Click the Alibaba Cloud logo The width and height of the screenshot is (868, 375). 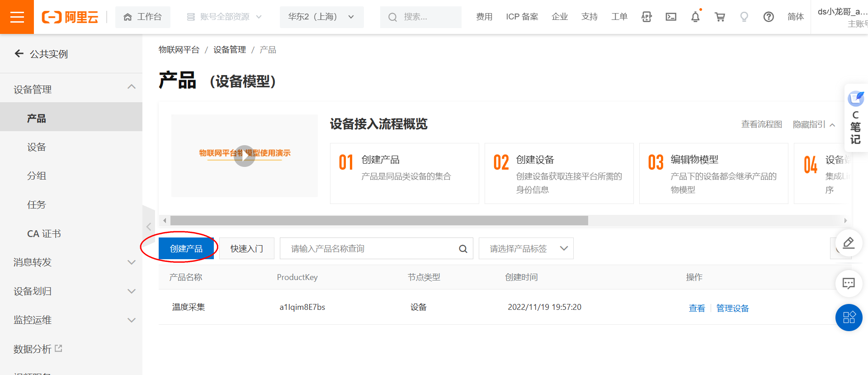pyautogui.click(x=70, y=17)
